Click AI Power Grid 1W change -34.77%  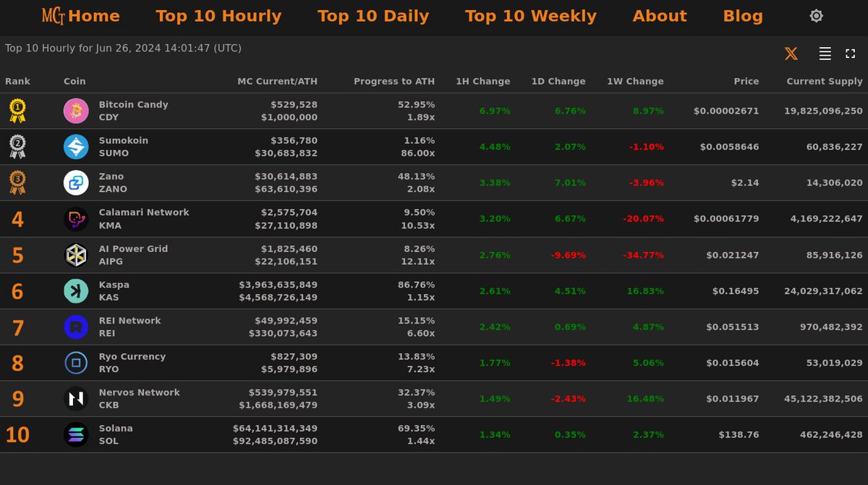tap(643, 255)
